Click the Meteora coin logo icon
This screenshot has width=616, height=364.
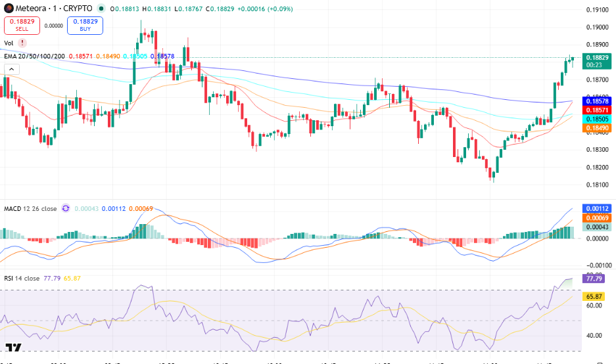(9, 9)
